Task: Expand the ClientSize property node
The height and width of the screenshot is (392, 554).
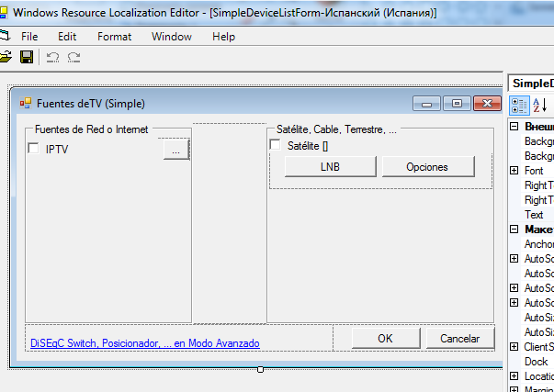Action: click(x=514, y=347)
